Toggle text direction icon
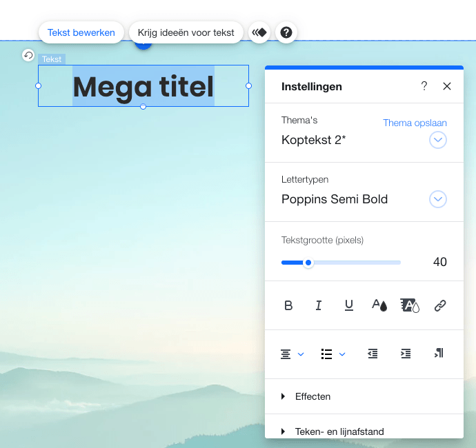This screenshot has width=476, height=448. click(439, 353)
